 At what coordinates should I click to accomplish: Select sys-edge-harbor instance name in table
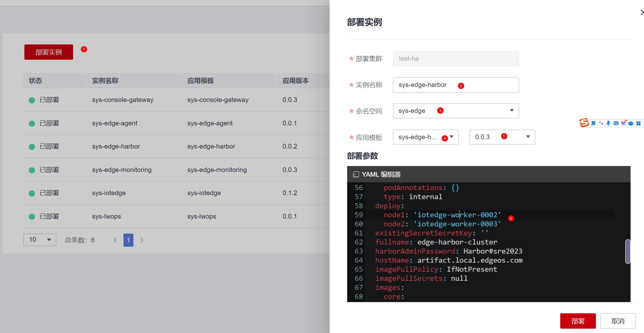tap(116, 146)
